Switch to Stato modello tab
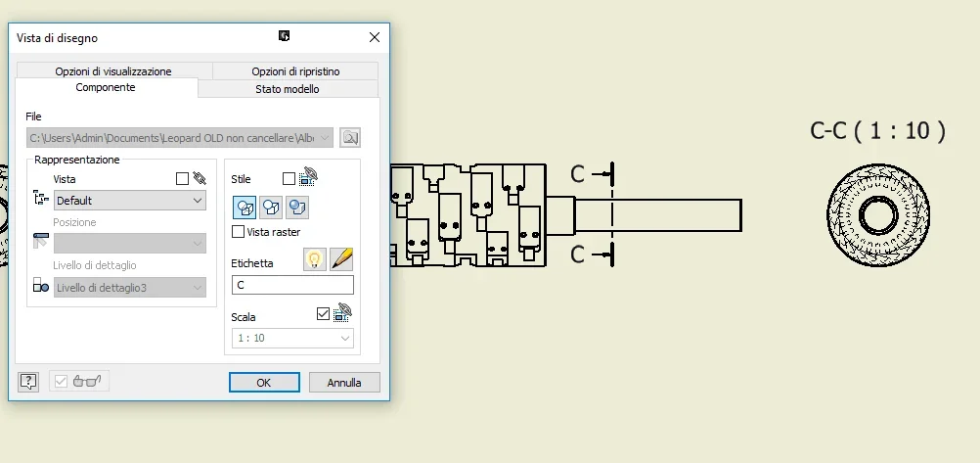This screenshot has width=980, height=463. coord(288,89)
